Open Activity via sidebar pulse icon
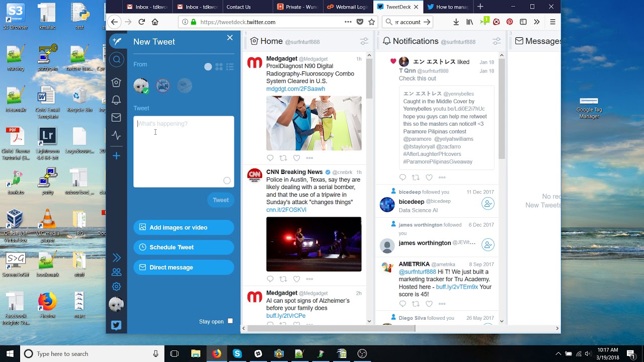644x362 pixels. click(x=116, y=135)
